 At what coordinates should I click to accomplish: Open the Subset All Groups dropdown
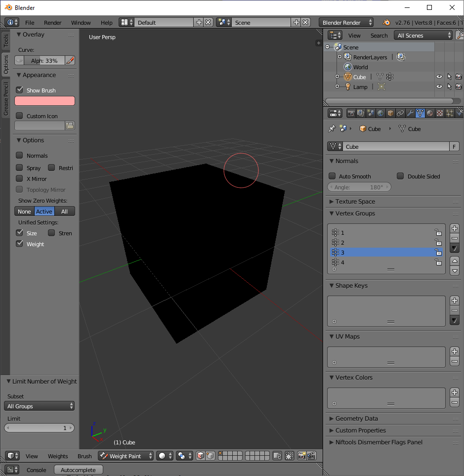[39, 406]
